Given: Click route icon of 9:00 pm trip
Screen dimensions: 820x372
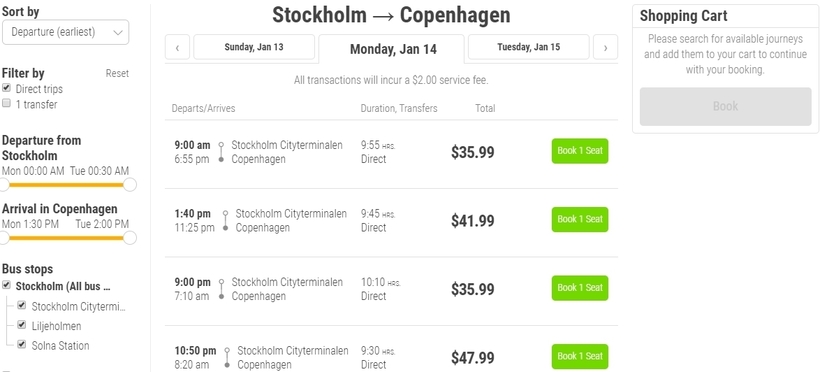Looking at the screenshot, I should pyautogui.click(x=221, y=289).
